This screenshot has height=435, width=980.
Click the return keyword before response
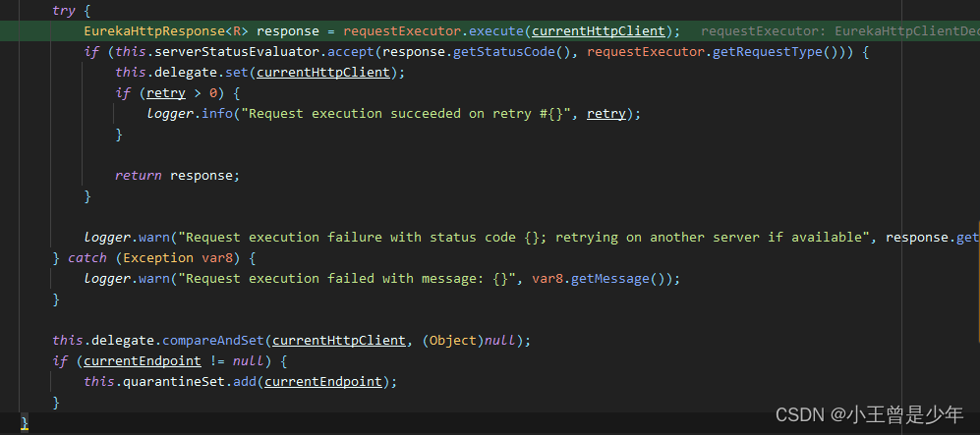point(139,176)
